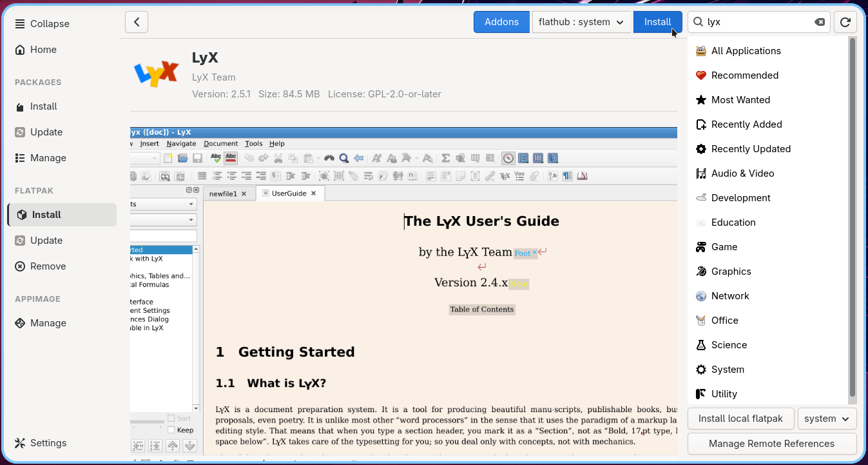Collapse the sidebar with the Collapse button
The image size is (868, 465).
62,24
